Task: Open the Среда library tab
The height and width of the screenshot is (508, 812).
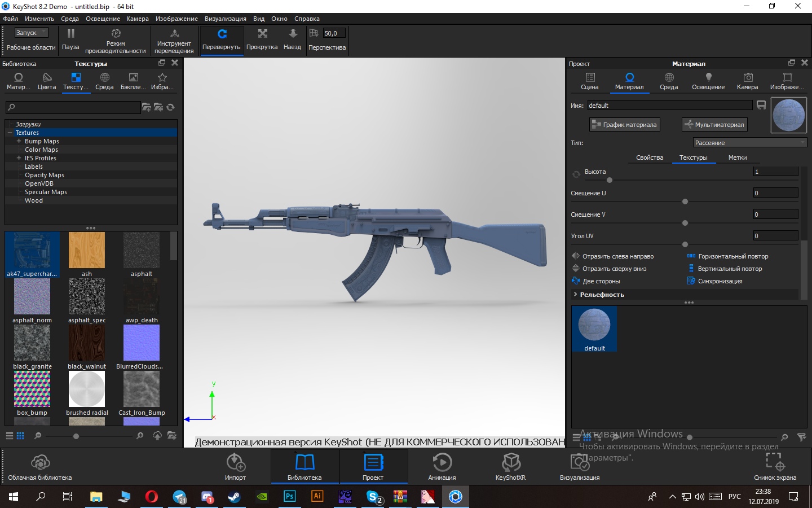Action: pos(104,81)
